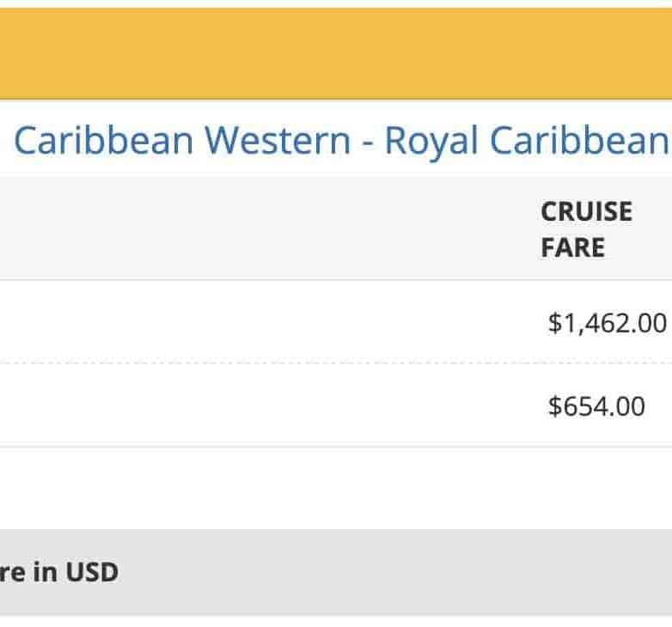Select the $1,462.00 cruise fare
Image resolution: width=672 pixels, height=627 pixels.
pos(607,323)
